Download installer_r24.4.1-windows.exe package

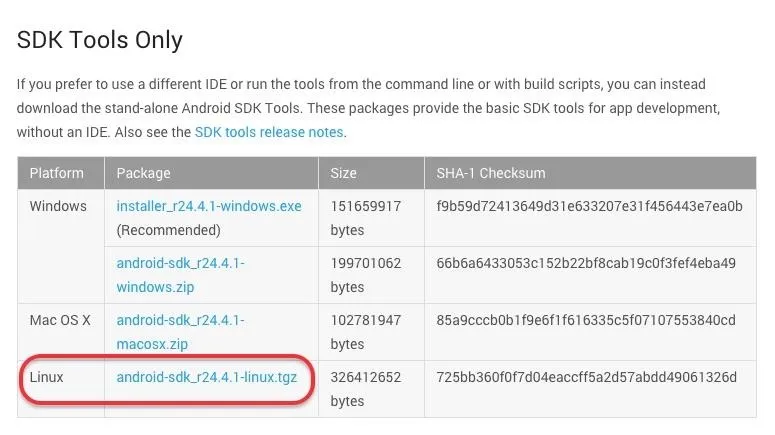[209, 206]
